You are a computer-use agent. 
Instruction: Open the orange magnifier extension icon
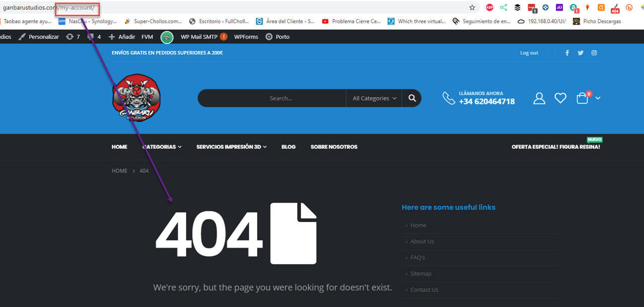[601, 8]
